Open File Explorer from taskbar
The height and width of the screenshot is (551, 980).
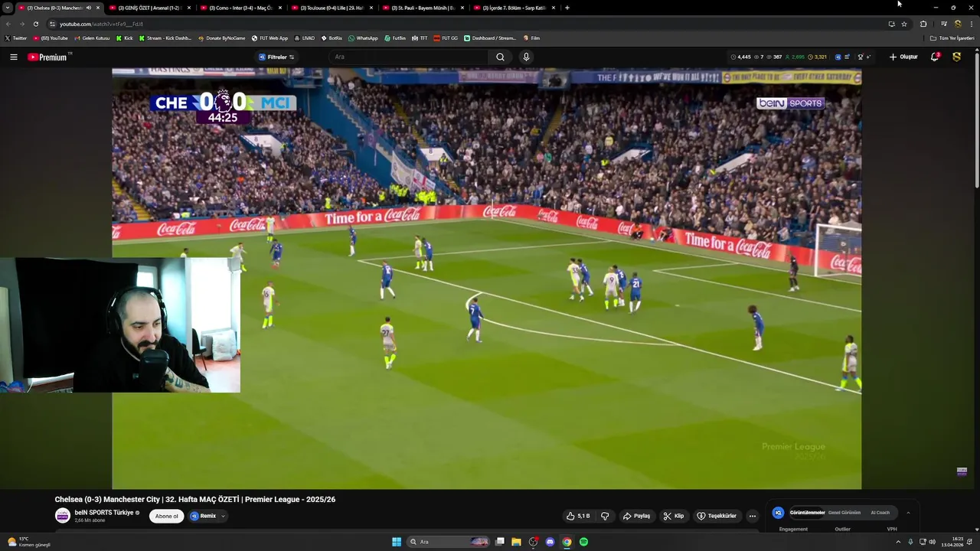pos(516,542)
